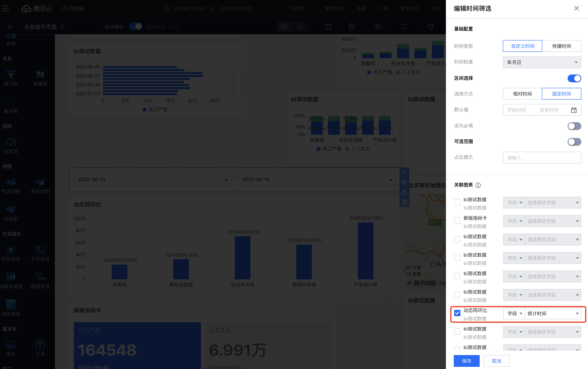The image size is (588, 369).
Task: Check the 新版指标卡 chart checkbox
Action: [x=457, y=221]
